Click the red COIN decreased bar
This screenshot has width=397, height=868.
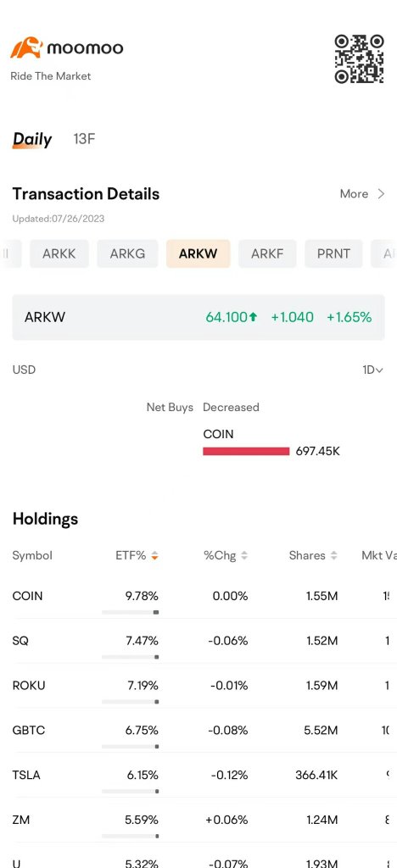(246, 452)
